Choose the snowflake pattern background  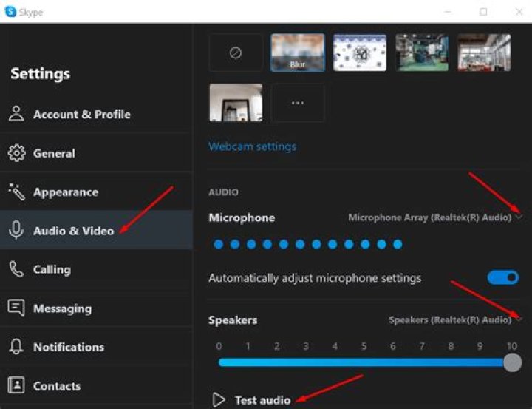pyautogui.click(x=360, y=53)
